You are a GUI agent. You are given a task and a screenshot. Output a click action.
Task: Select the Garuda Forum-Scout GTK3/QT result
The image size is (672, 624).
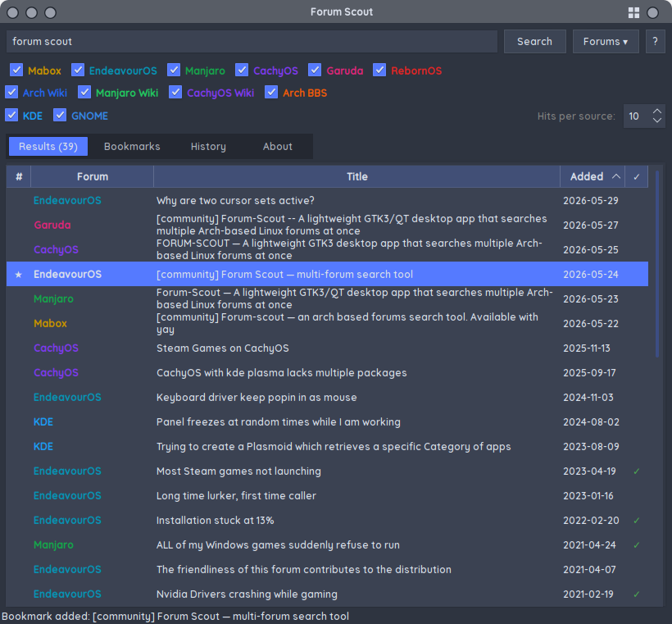327,225
